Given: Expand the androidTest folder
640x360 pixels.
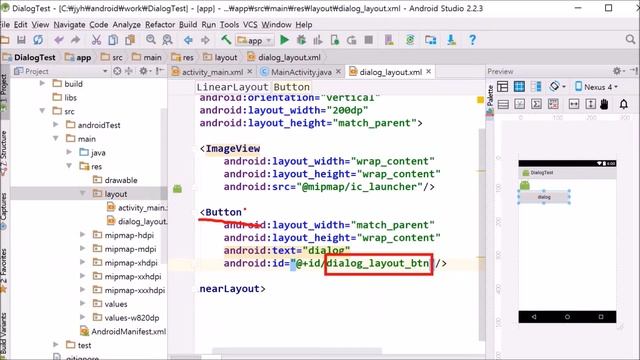Looking at the screenshot, I should (x=56, y=124).
